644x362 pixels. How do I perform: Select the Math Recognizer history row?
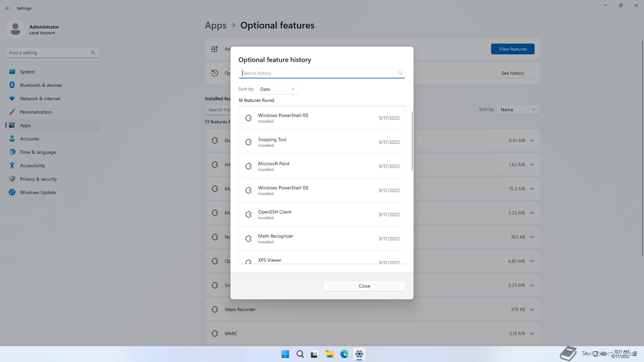point(322,239)
